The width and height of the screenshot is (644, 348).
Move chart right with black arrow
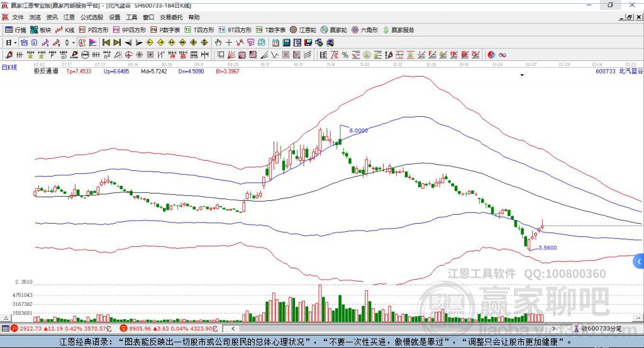pos(139,43)
